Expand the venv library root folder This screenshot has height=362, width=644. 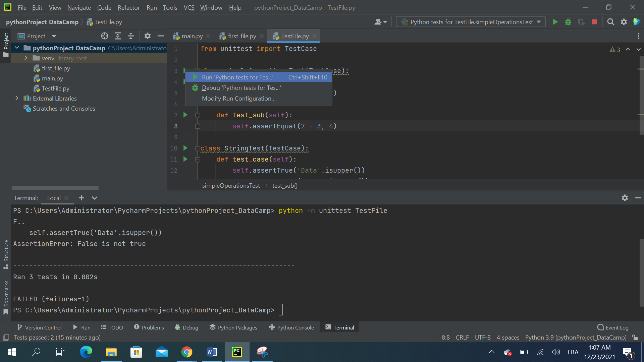tap(26, 58)
